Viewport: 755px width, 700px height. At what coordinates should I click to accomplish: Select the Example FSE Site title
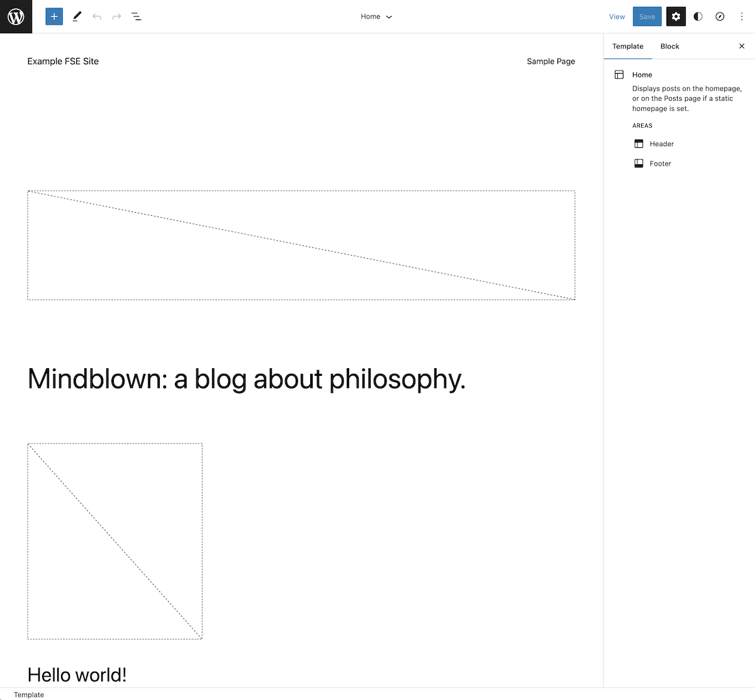(x=63, y=61)
